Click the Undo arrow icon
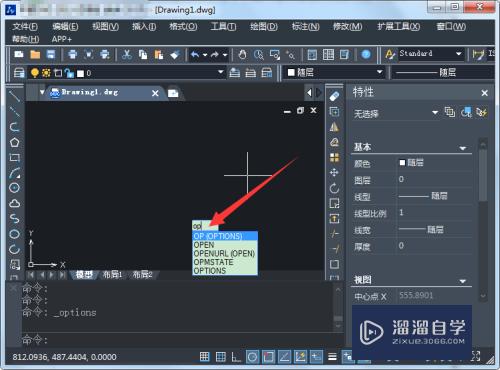The image size is (500, 370). (195, 54)
